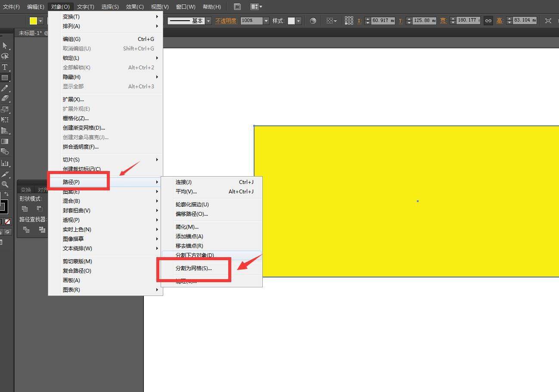Set fill to None swatch

[x=7, y=221]
